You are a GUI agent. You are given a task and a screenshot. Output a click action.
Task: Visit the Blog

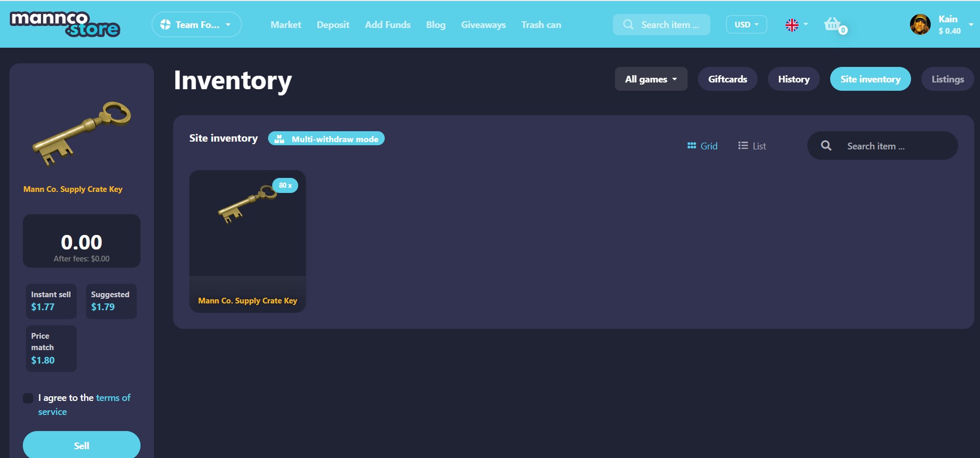[436, 24]
